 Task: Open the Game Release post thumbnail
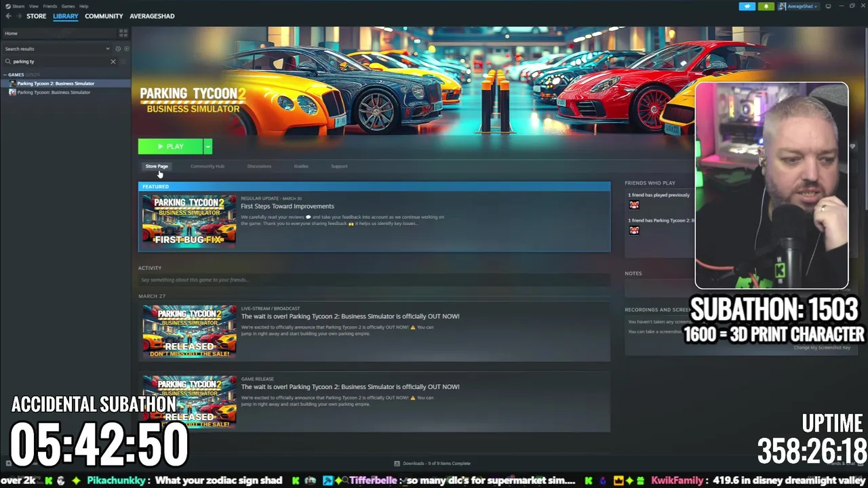189,401
